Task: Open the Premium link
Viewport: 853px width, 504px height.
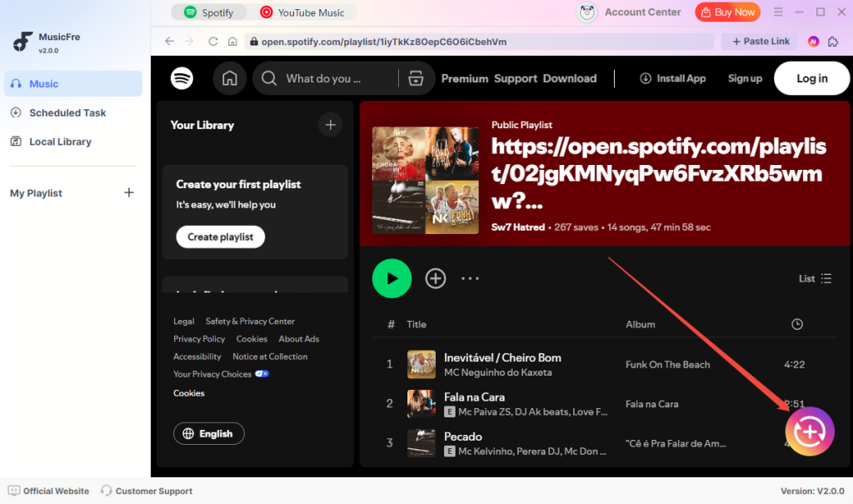Action: [x=465, y=78]
